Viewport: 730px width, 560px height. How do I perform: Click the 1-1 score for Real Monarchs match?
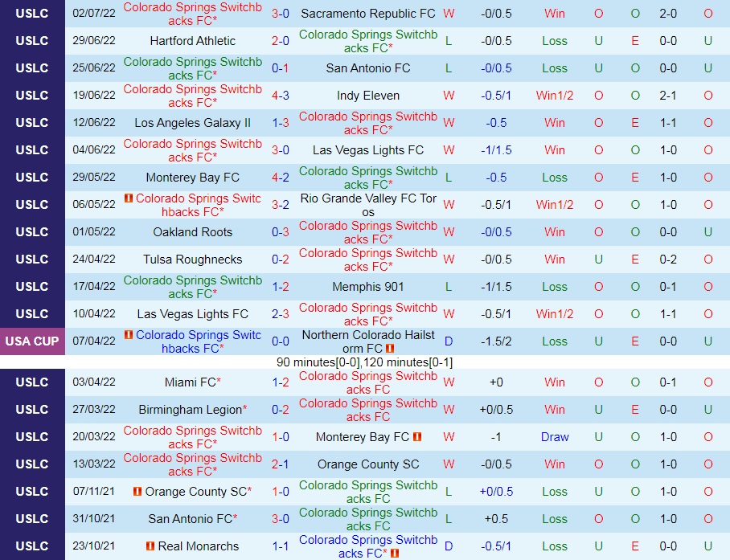click(x=281, y=546)
